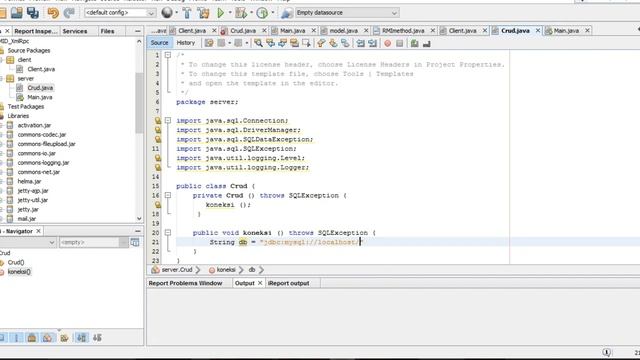
Task: Open the Report Inspector tab
Action: point(36,31)
